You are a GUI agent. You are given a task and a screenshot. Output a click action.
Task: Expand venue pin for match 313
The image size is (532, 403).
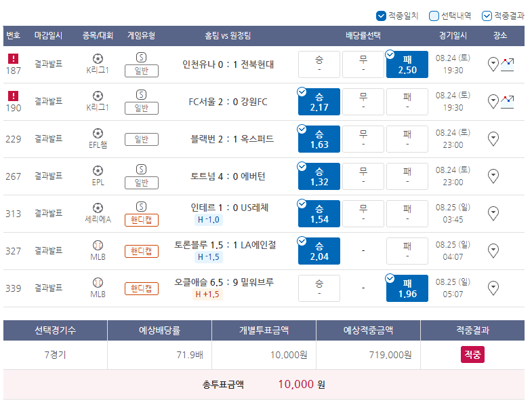[493, 214]
